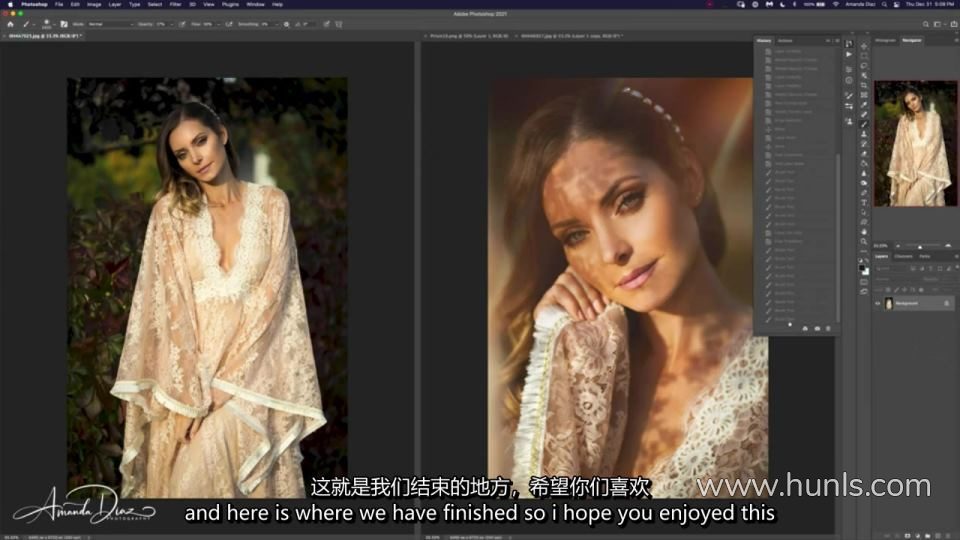Image resolution: width=960 pixels, height=540 pixels.
Task: Select the Lasso tool
Action: 864,66
